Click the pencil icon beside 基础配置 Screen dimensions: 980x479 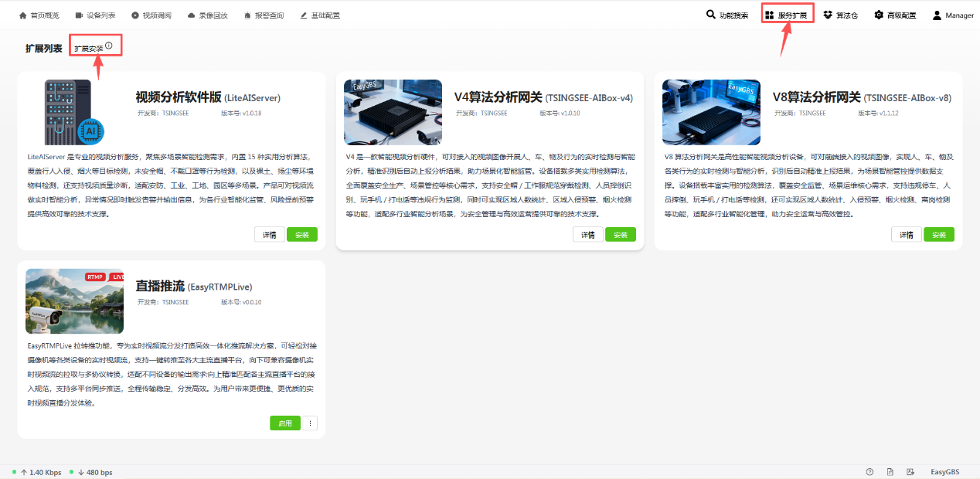[x=304, y=15]
